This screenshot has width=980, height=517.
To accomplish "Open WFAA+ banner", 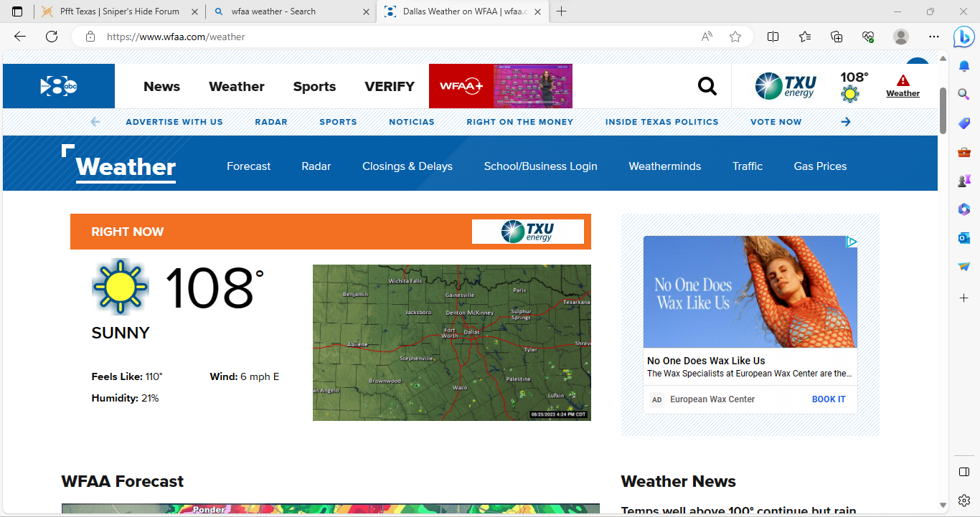I will click(501, 86).
